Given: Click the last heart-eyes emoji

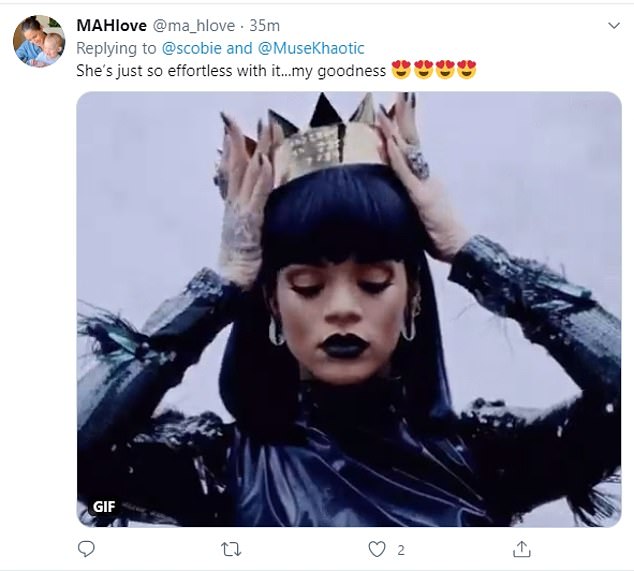Looking at the screenshot, I should tap(465, 71).
